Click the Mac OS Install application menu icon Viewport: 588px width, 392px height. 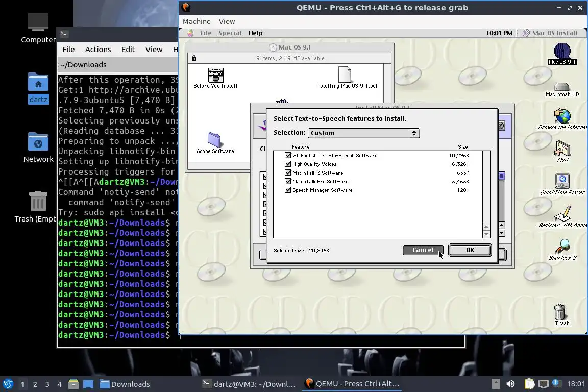(526, 33)
